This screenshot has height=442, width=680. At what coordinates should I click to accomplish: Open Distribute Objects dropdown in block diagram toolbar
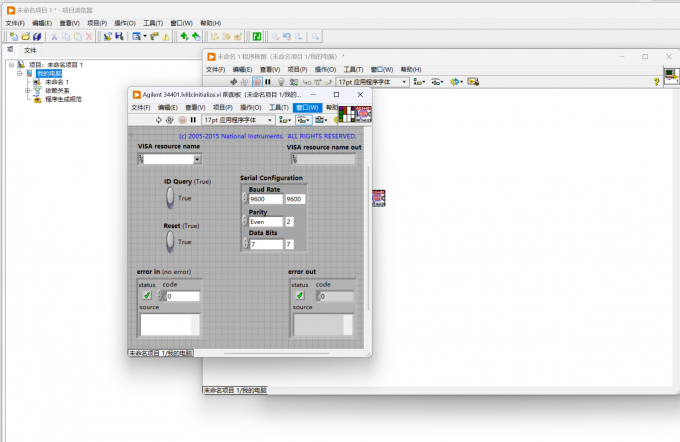click(x=437, y=82)
